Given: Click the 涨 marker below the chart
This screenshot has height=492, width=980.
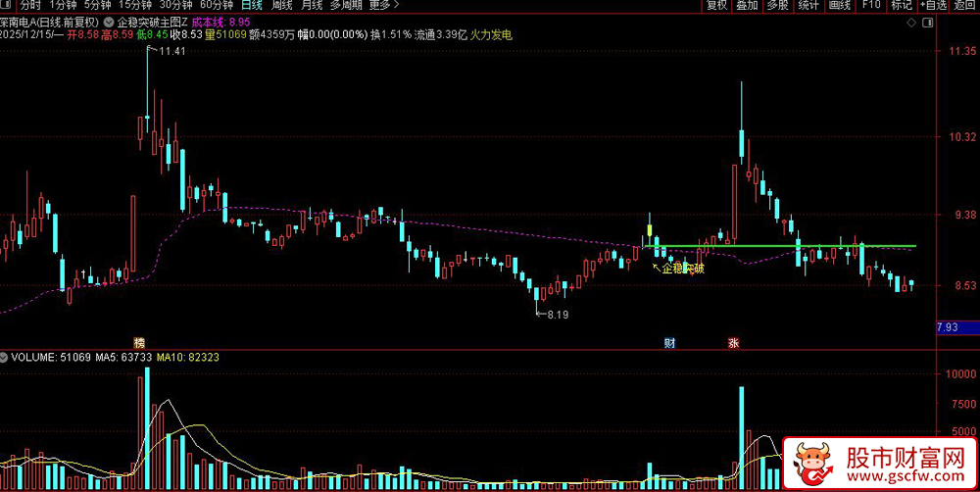Looking at the screenshot, I should pos(732,343).
